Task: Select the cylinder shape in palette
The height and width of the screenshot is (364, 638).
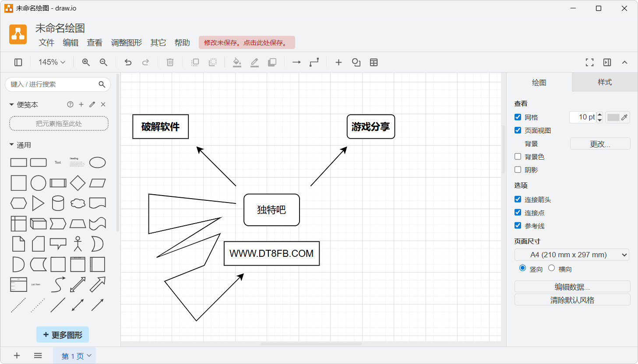Action: pos(58,203)
